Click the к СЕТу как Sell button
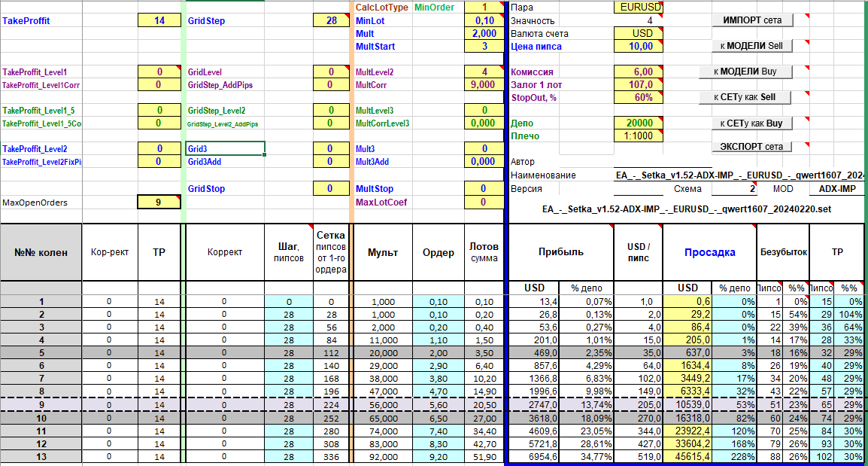868x466 pixels. tap(745, 98)
